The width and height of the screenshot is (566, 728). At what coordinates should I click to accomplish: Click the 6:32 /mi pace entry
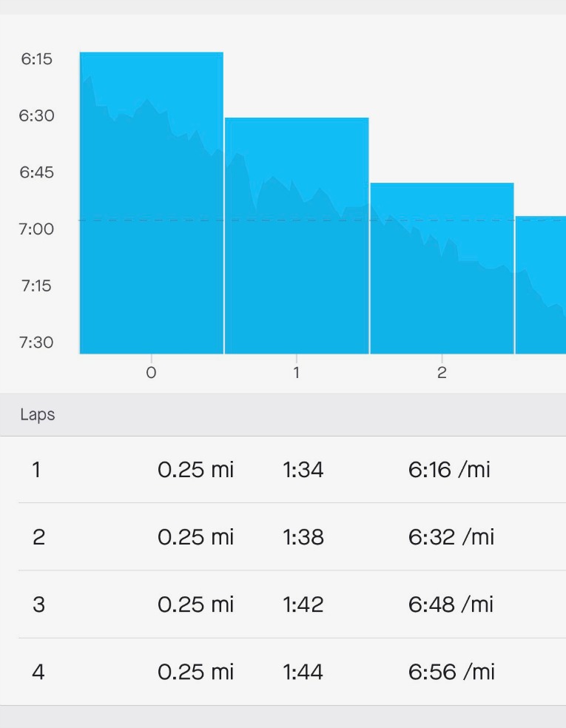click(451, 537)
